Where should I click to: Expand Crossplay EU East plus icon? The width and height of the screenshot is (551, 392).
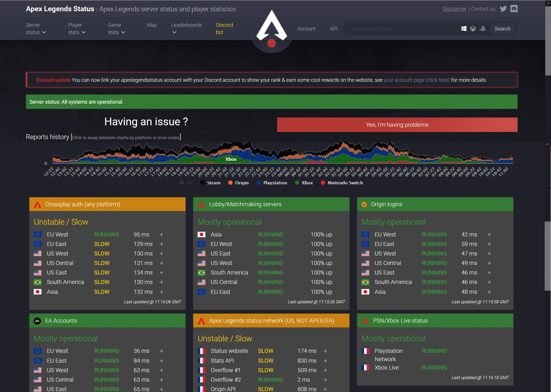click(x=162, y=244)
